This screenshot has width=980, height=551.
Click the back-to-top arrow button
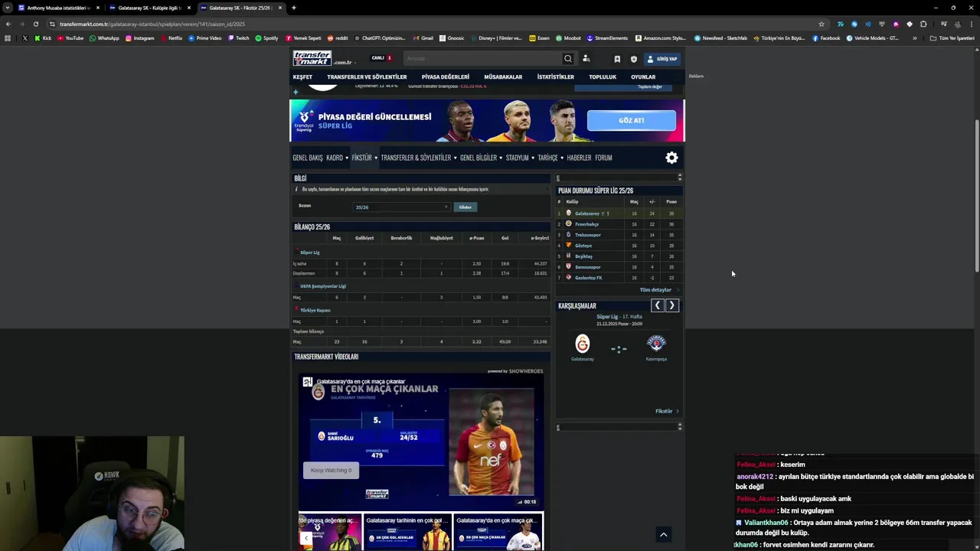tap(664, 535)
